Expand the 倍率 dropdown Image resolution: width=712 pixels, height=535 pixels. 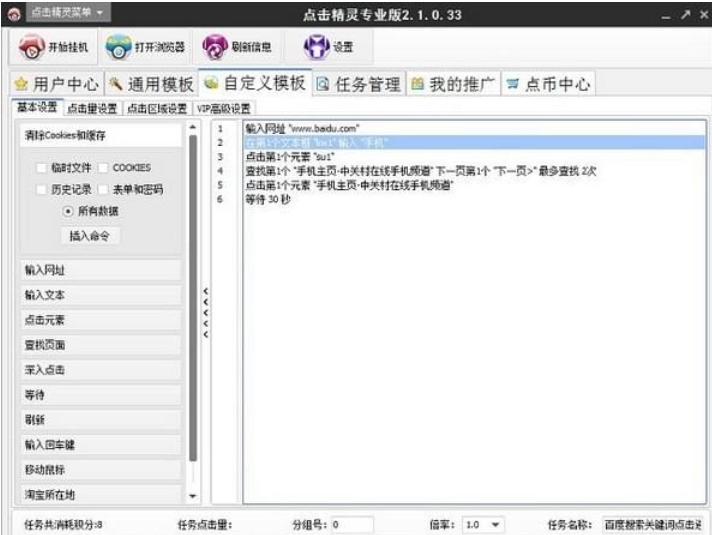(x=497, y=524)
